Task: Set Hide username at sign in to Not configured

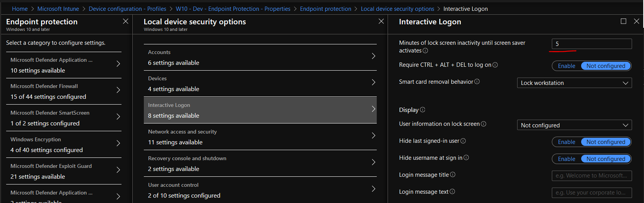Action: [605, 159]
